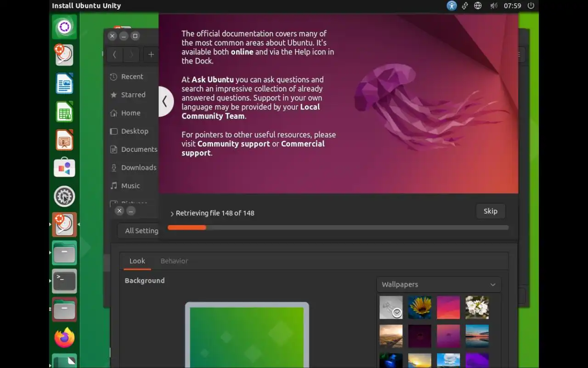Open the Ask Ubuntu link
588x368 pixels.
point(213,80)
